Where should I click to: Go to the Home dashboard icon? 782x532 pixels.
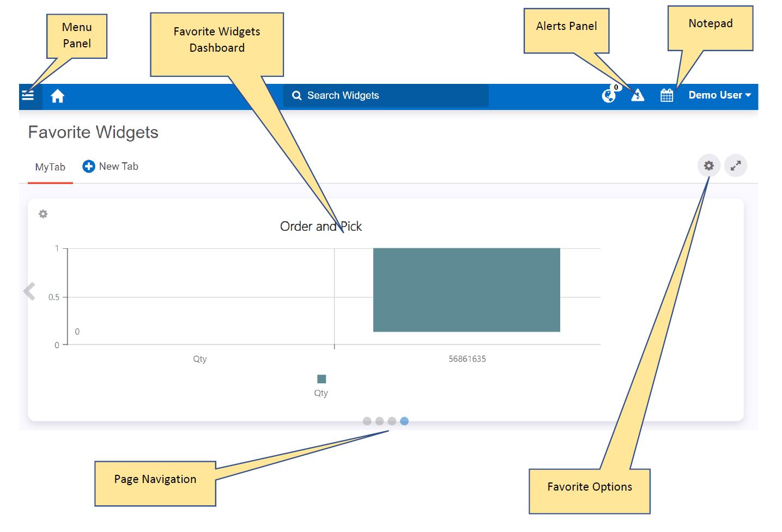pos(57,96)
